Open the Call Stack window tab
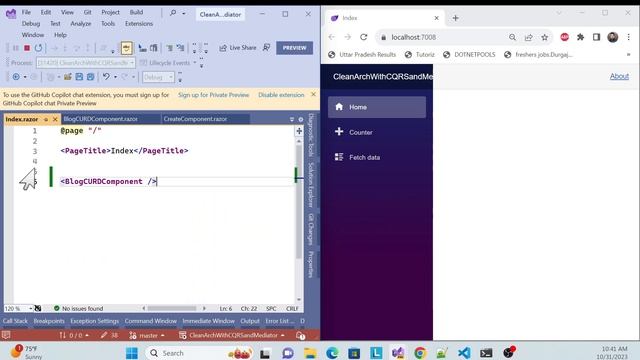640x360 pixels. [x=15, y=321]
